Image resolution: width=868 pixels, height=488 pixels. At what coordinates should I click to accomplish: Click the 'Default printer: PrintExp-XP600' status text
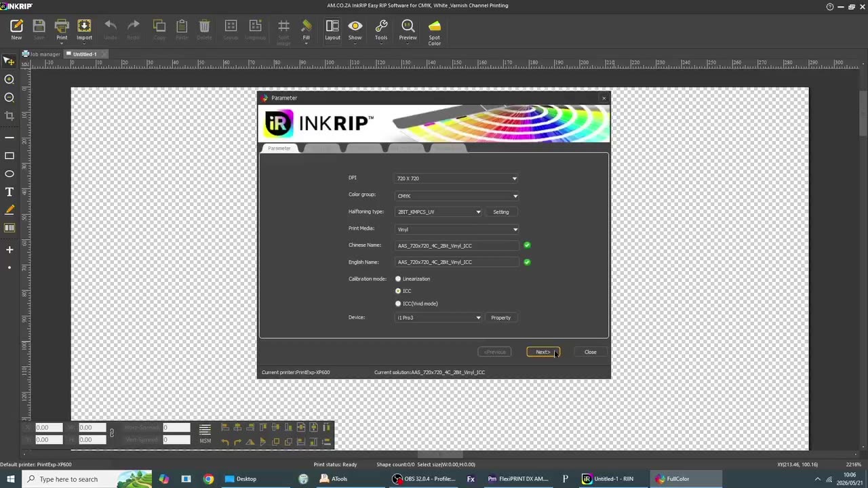click(x=36, y=464)
